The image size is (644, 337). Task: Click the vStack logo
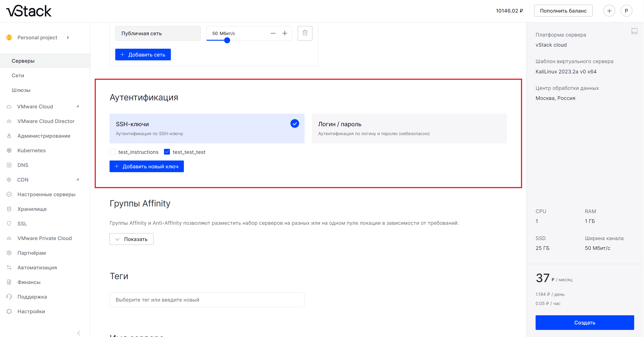pyautogui.click(x=29, y=11)
